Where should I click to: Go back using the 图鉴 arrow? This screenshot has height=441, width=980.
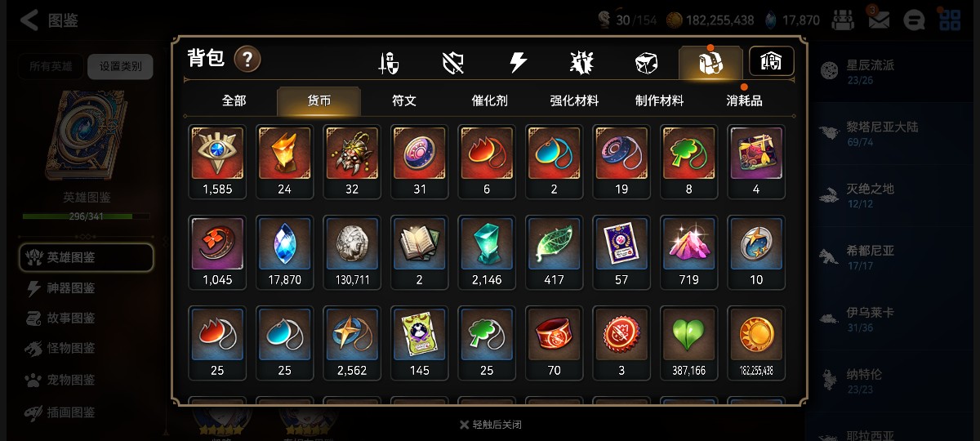(x=49, y=20)
